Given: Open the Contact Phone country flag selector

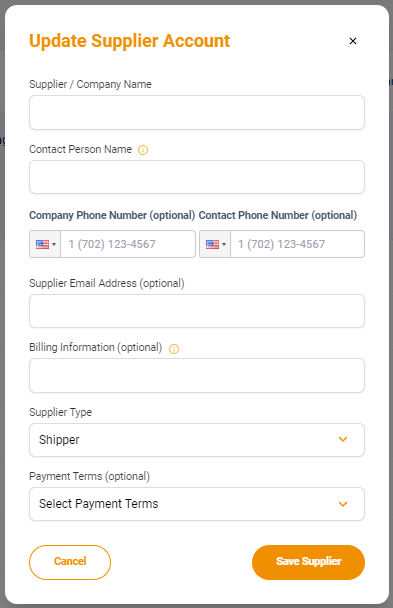Looking at the screenshot, I should point(215,244).
